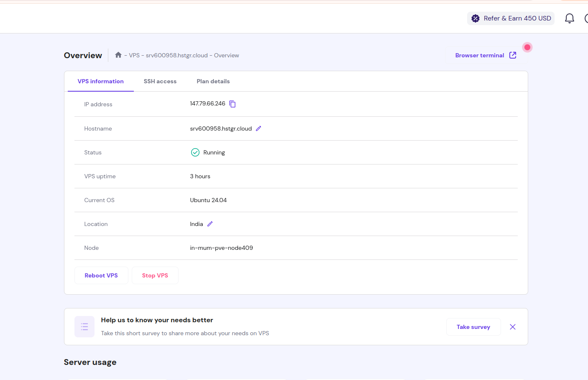Click the home breadcrumb icon

tap(118, 55)
